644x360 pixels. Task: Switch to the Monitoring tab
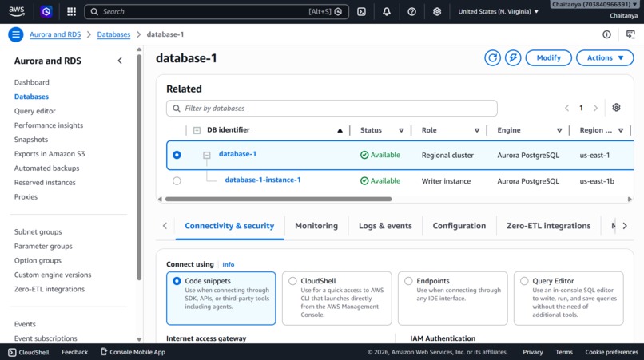316,226
